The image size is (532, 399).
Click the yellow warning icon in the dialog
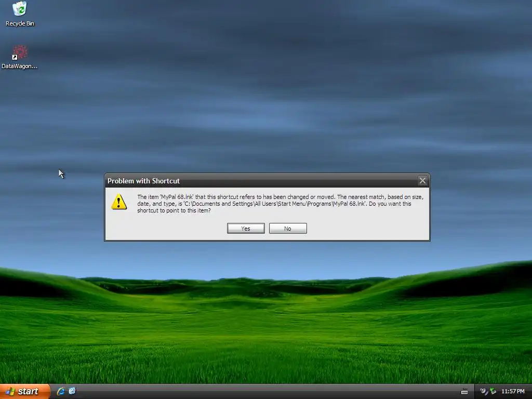point(119,202)
